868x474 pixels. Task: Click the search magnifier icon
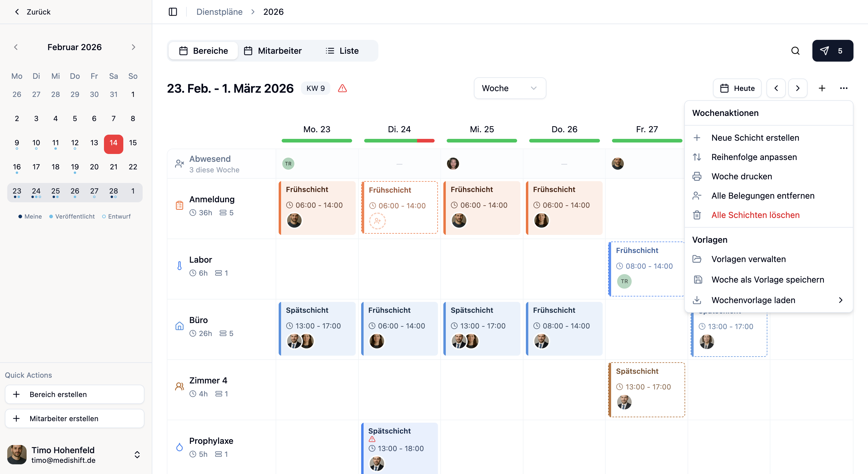[x=795, y=51]
